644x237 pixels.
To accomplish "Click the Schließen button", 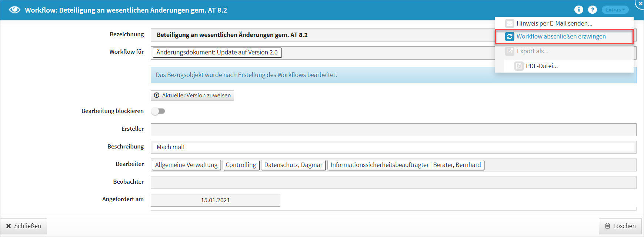I will 24,226.
